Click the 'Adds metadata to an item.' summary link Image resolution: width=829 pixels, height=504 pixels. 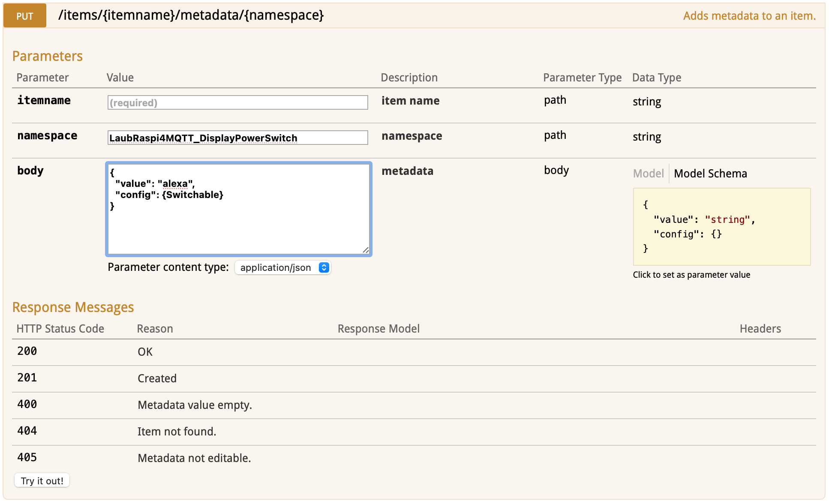pos(749,16)
